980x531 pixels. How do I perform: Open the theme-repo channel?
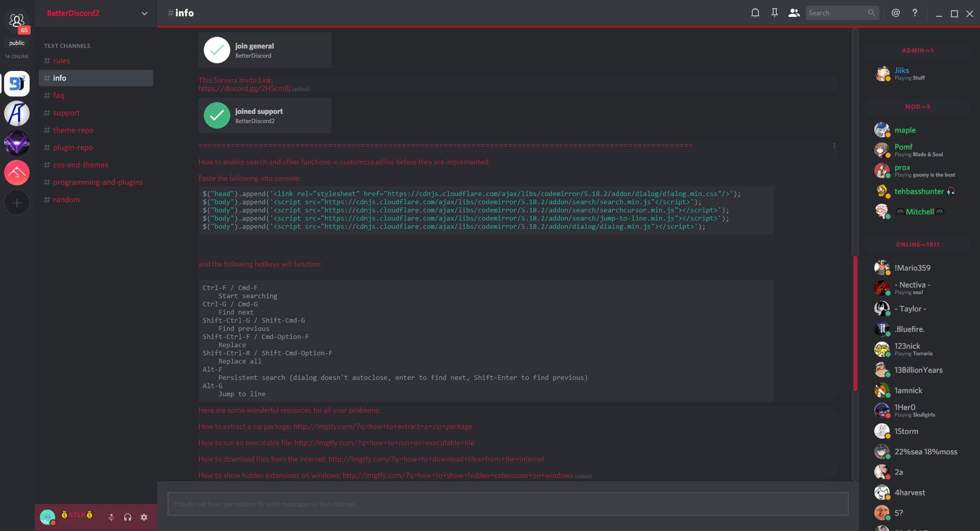coord(73,130)
